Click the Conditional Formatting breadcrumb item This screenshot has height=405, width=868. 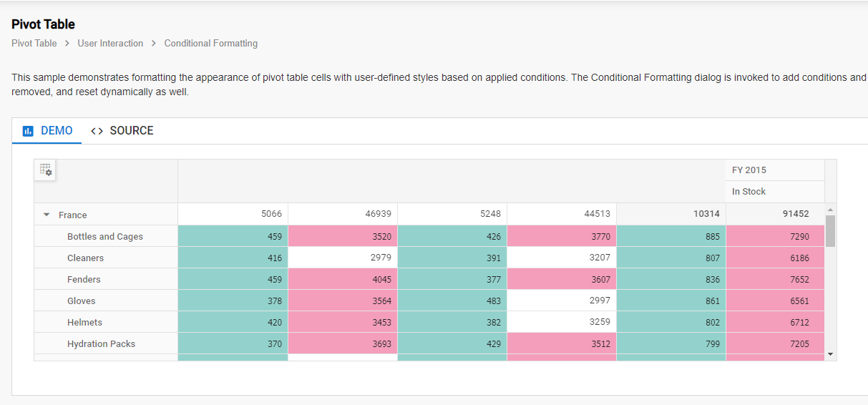(210, 44)
